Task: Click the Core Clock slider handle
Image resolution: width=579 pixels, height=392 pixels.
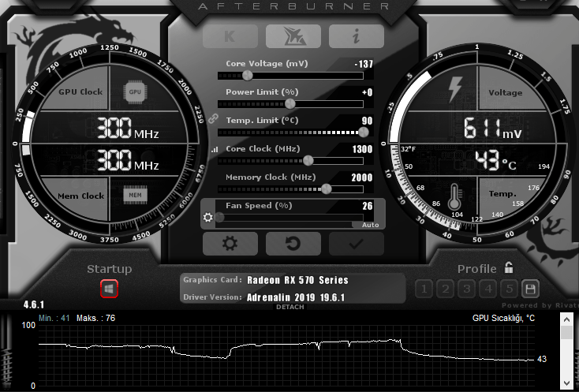Action: (x=308, y=161)
